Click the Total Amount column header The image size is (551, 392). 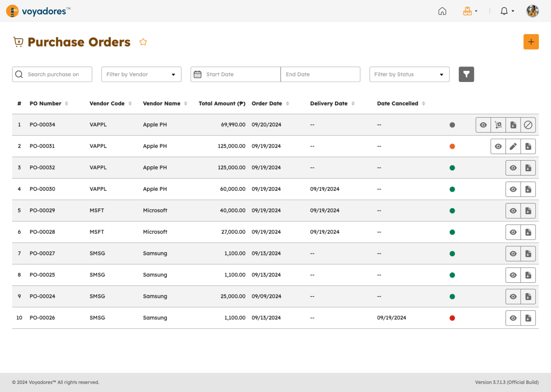pos(222,103)
